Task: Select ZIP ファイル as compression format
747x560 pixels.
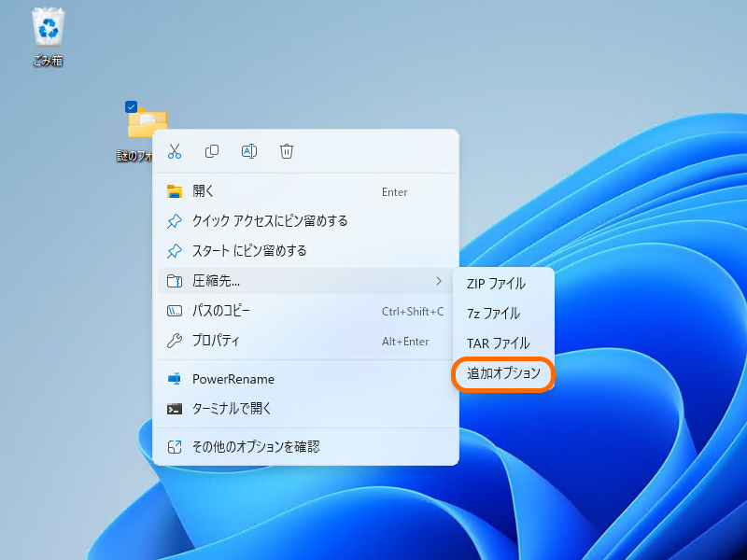Action: pyautogui.click(x=497, y=283)
